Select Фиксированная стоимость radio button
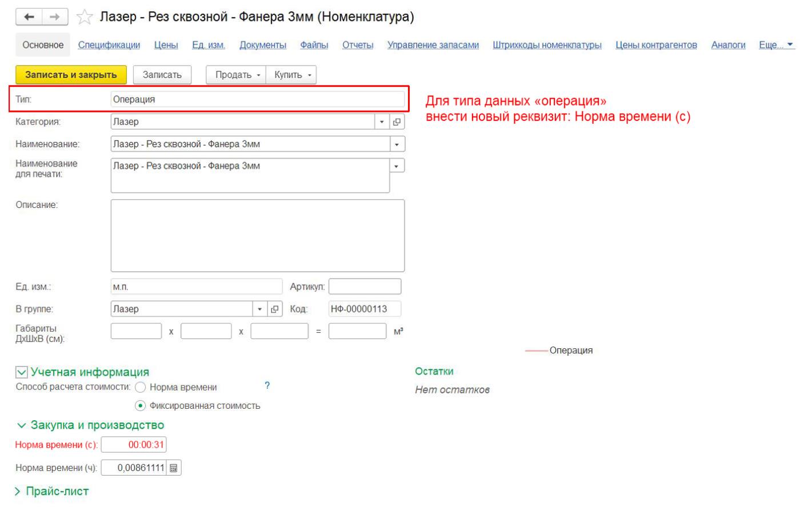 (x=140, y=406)
